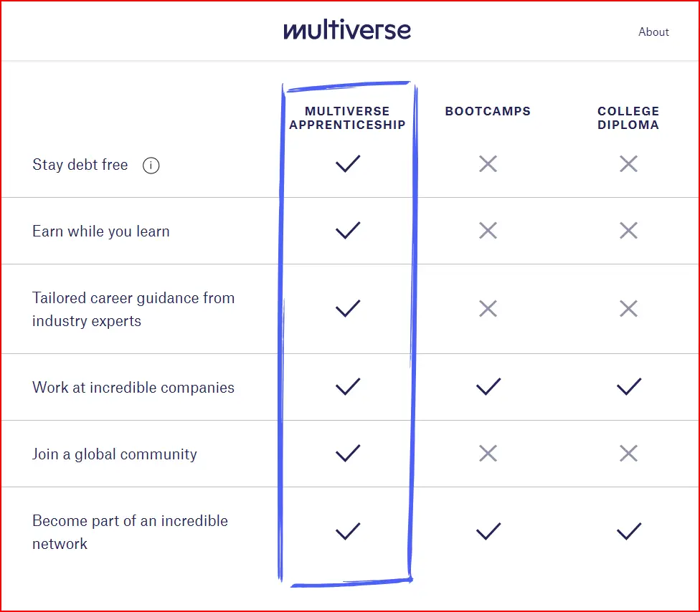Click the Multiverse checkmark for Stay debt free
Screen dimensions: 700x612
pyautogui.click(x=348, y=163)
